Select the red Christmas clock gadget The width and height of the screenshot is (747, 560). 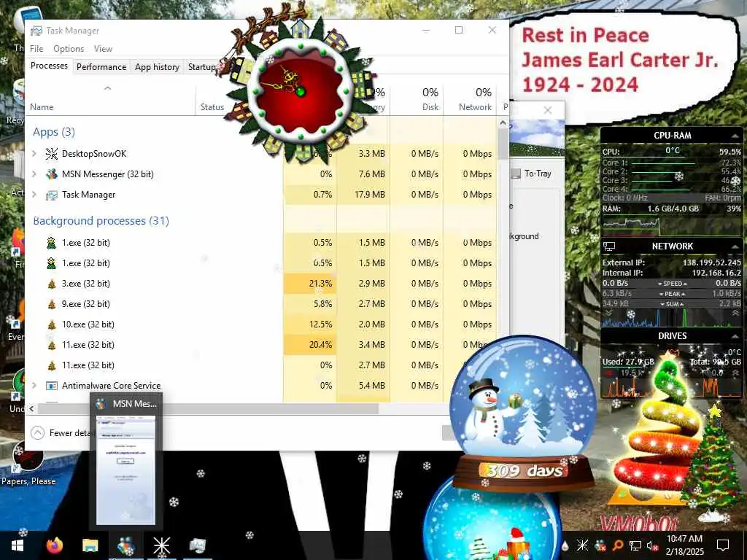tap(300, 90)
